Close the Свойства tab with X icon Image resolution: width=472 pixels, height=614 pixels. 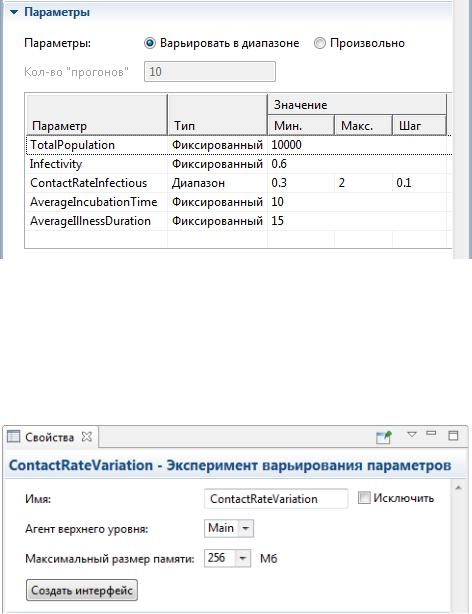(87, 437)
